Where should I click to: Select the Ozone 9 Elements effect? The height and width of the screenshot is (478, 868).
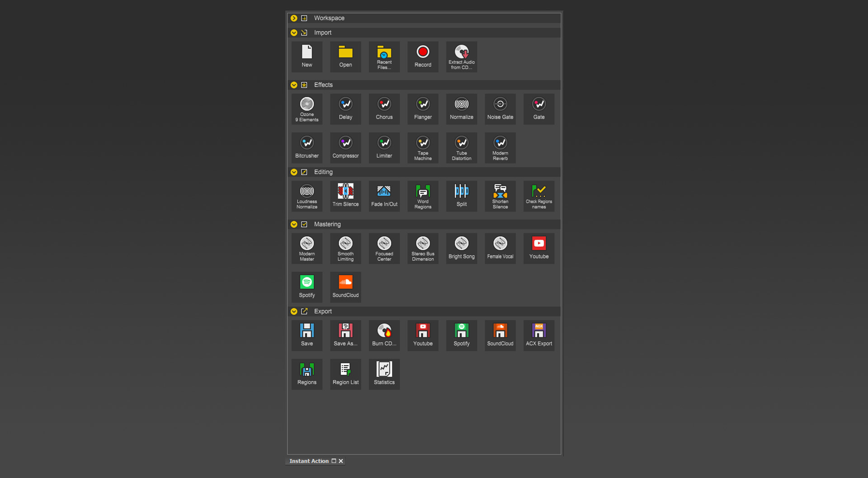307,109
